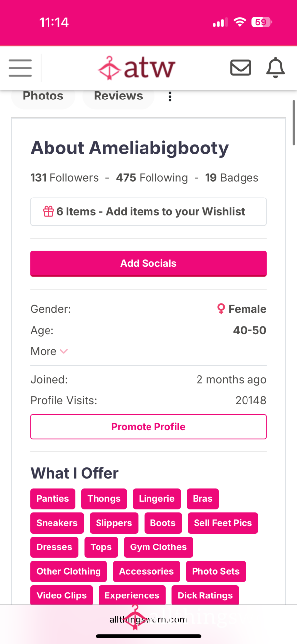Screen dimensions: 297x644
Task: Switch to the Photos tab
Action: pos(43,96)
